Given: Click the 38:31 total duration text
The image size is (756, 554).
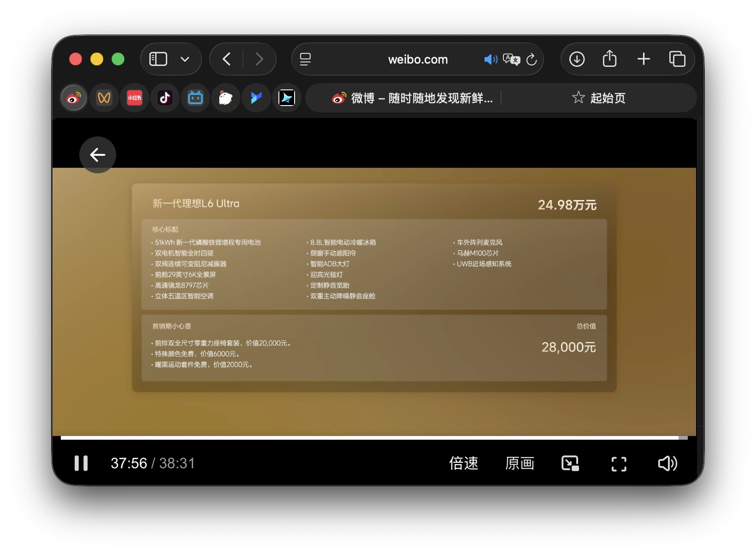Looking at the screenshot, I should 177,463.
